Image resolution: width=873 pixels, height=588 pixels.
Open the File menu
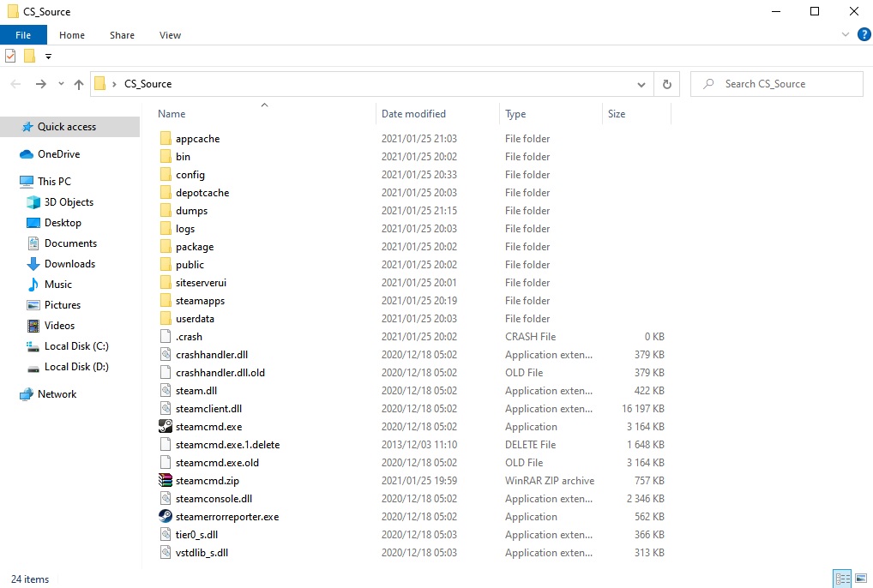[23, 35]
